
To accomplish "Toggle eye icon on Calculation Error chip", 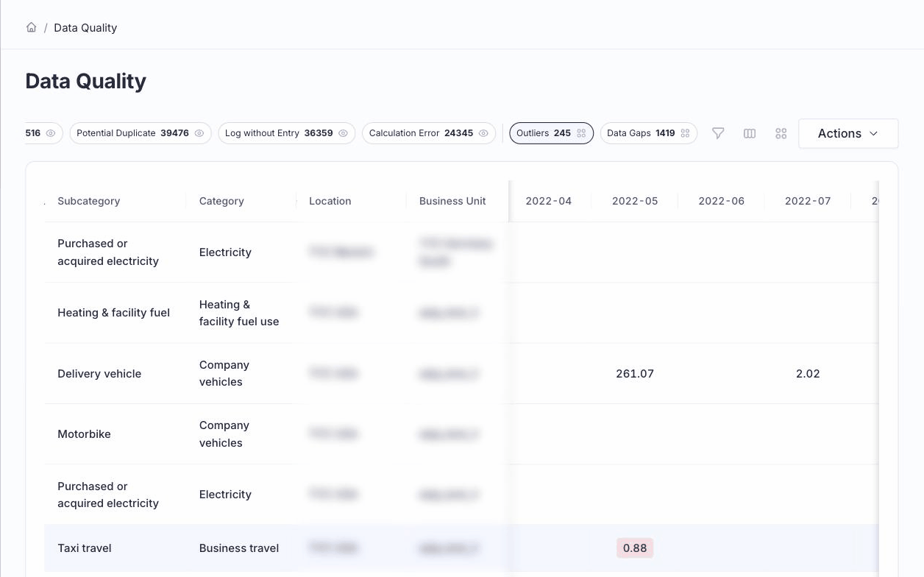I will coord(483,133).
